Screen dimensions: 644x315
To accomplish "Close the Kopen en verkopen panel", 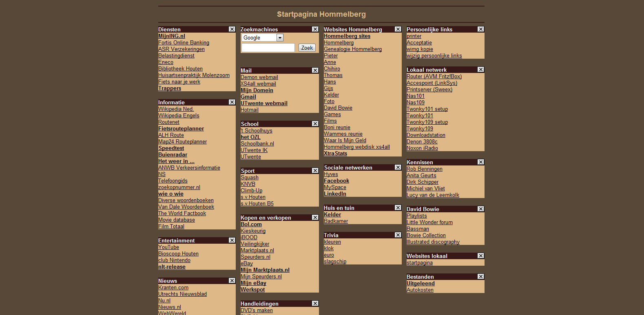I will point(315,218).
